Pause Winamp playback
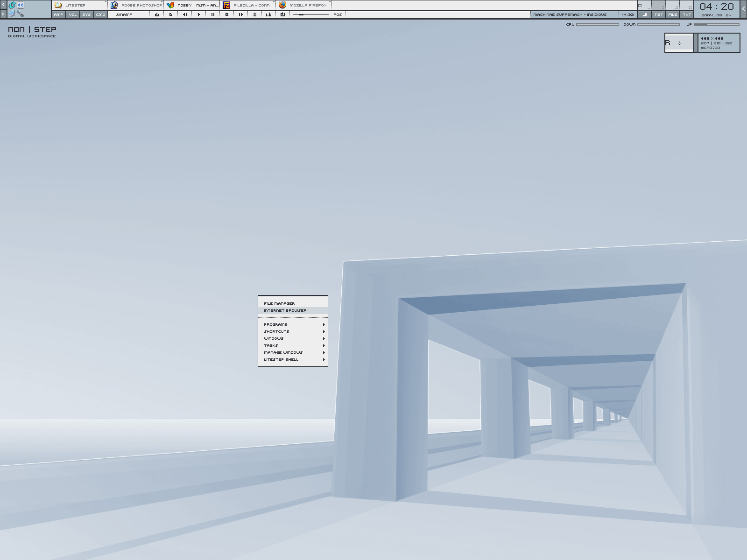The image size is (747, 560). [x=213, y=14]
